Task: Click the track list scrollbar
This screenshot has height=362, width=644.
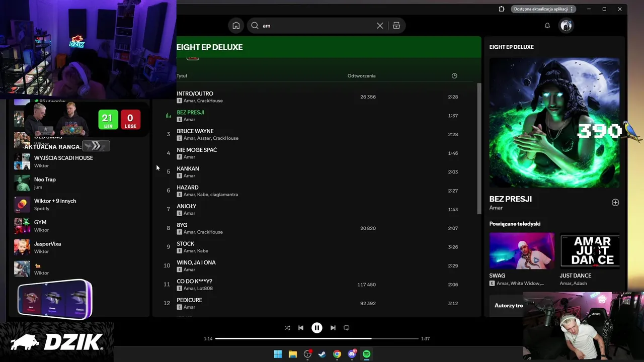Action: coord(479,149)
